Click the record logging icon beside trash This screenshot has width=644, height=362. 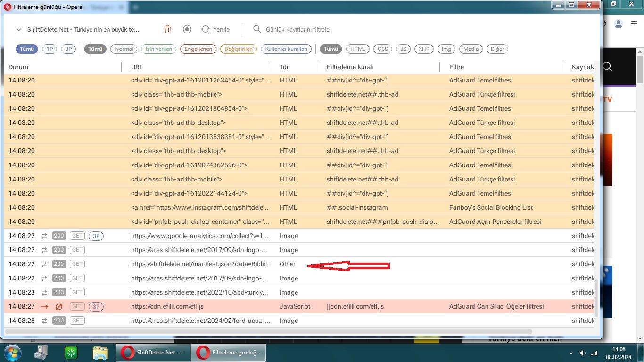(x=187, y=29)
